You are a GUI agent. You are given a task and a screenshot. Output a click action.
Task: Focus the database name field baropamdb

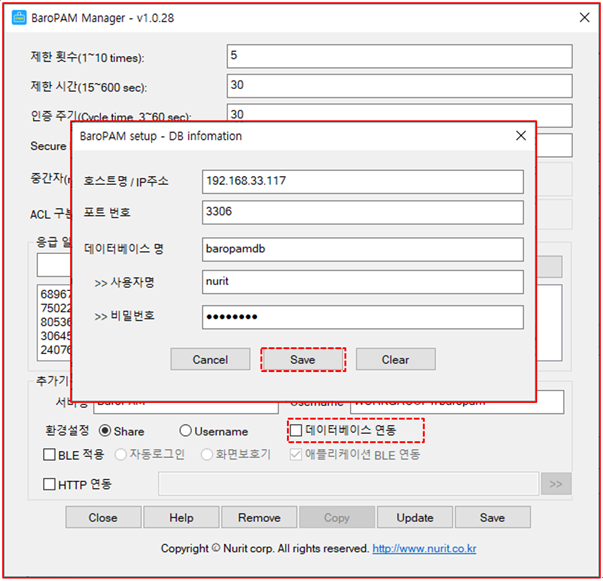(x=363, y=250)
